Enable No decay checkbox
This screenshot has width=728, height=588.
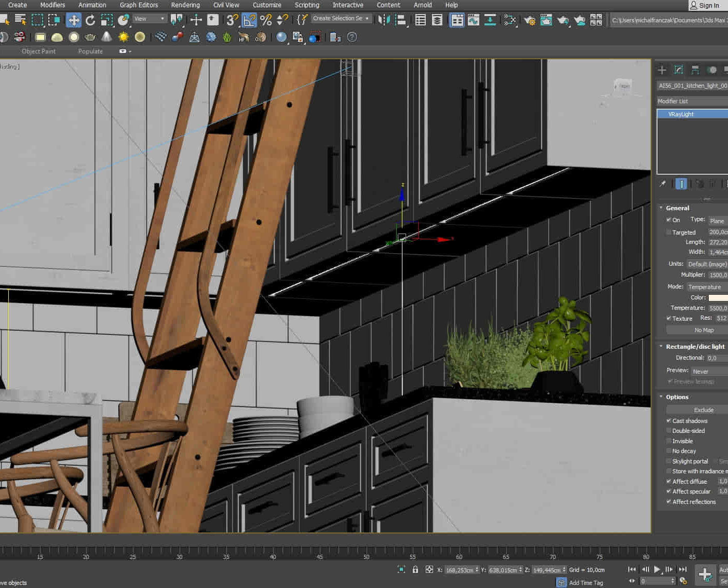click(669, 450)
